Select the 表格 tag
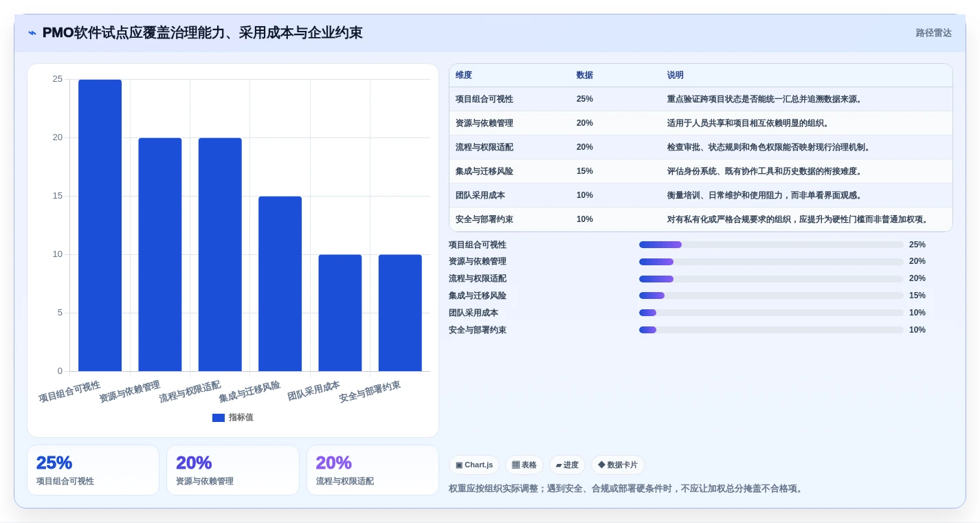 [524, 465]
